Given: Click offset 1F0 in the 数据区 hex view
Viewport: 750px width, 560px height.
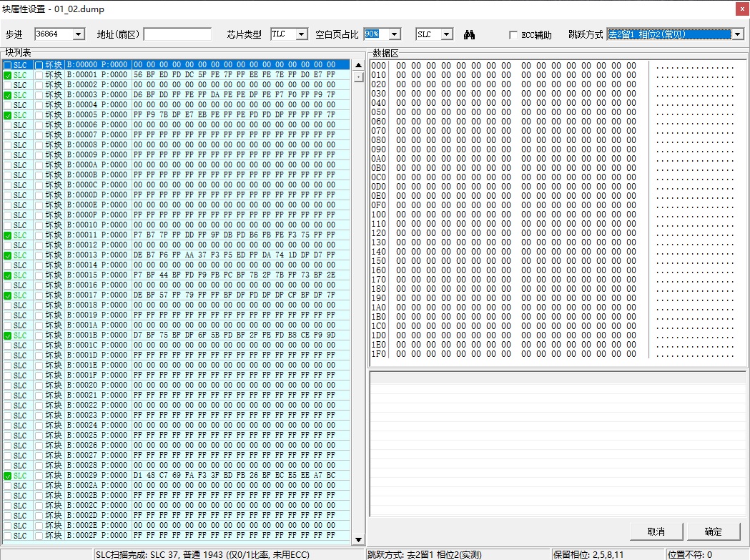Looking at the screenshot, I should [x=378, y=354].
